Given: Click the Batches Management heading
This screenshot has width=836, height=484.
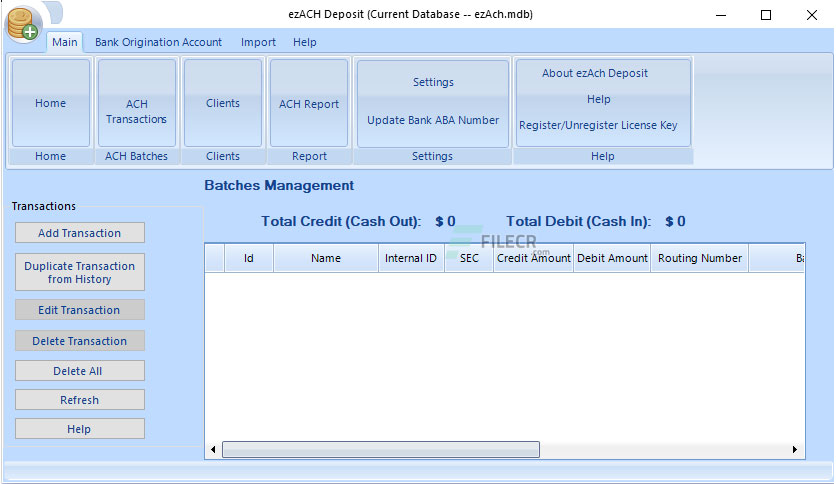Looking at the screenshot, I should pyautogui.click(x=279, y=185).
